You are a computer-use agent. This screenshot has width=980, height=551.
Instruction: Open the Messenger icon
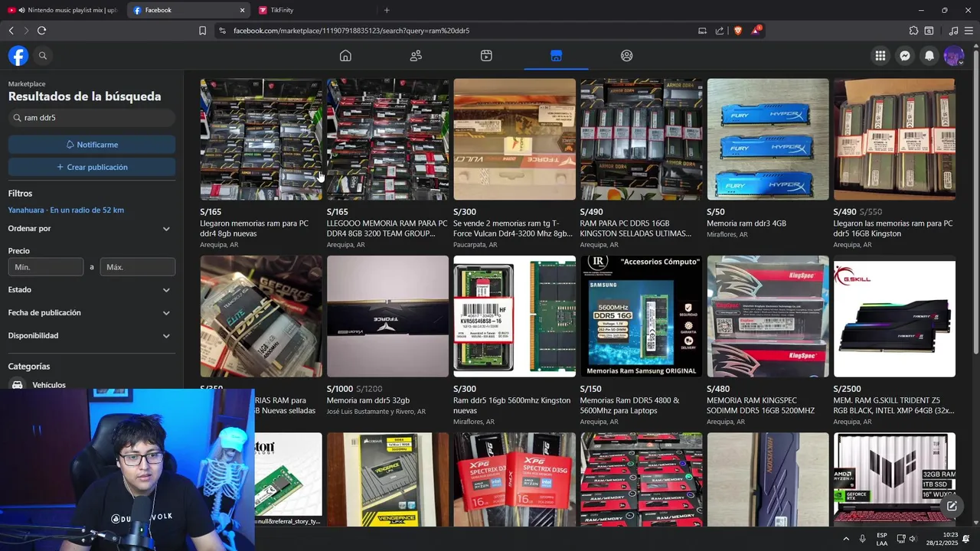coord(905,56)
